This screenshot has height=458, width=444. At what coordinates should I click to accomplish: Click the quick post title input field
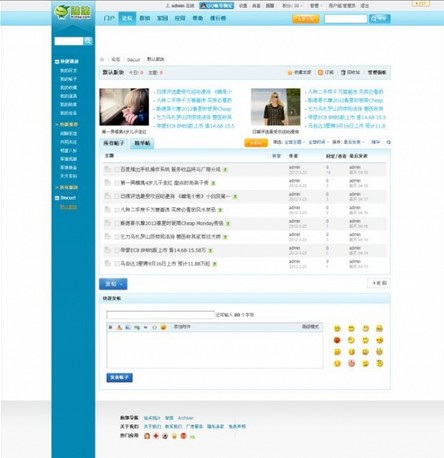click(160, 315)
